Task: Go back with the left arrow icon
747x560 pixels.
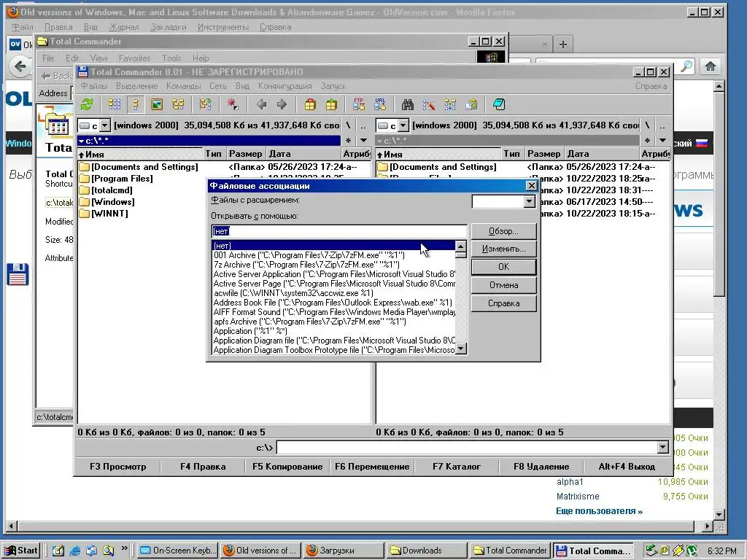Action: point(261,104)
